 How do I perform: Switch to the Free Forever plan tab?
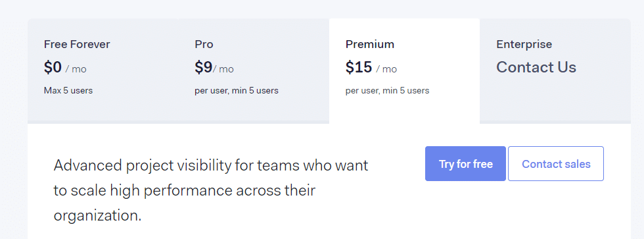103,70
